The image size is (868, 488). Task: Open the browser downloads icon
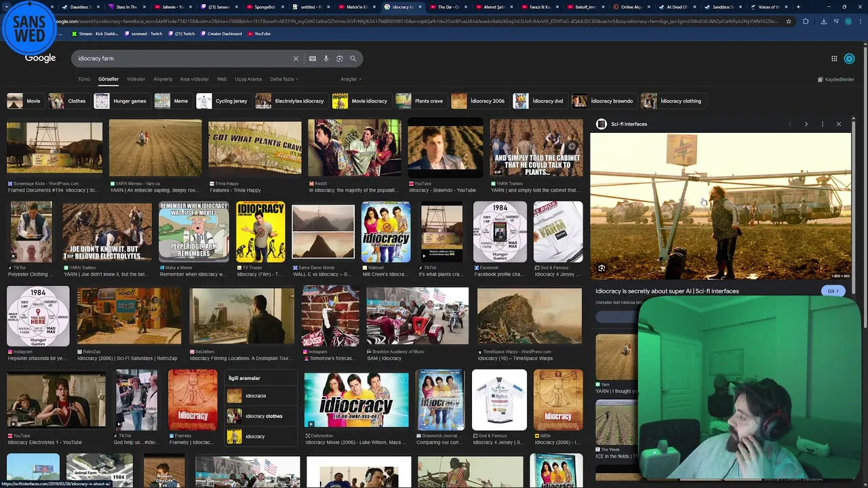pyautogui.click(x=823, y=21)
